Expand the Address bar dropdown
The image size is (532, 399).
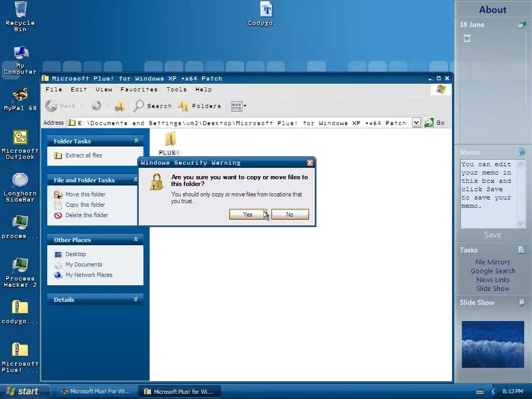pos(416,123)
